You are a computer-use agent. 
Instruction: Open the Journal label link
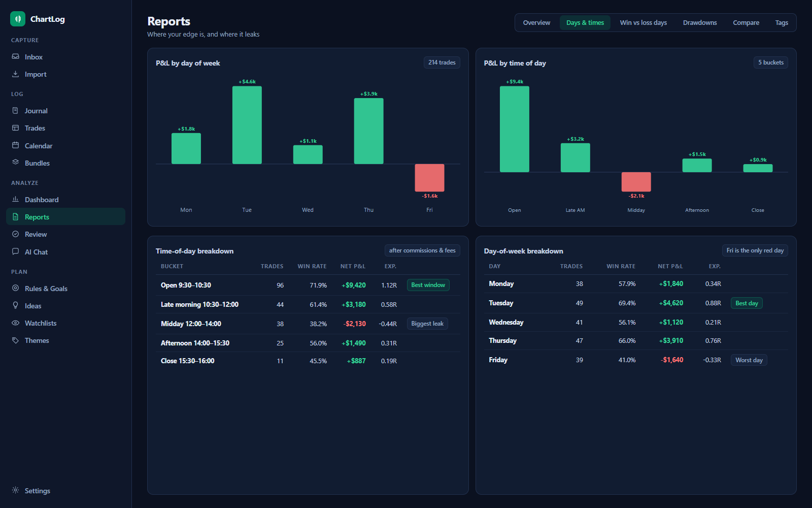[x=36, y=111]
